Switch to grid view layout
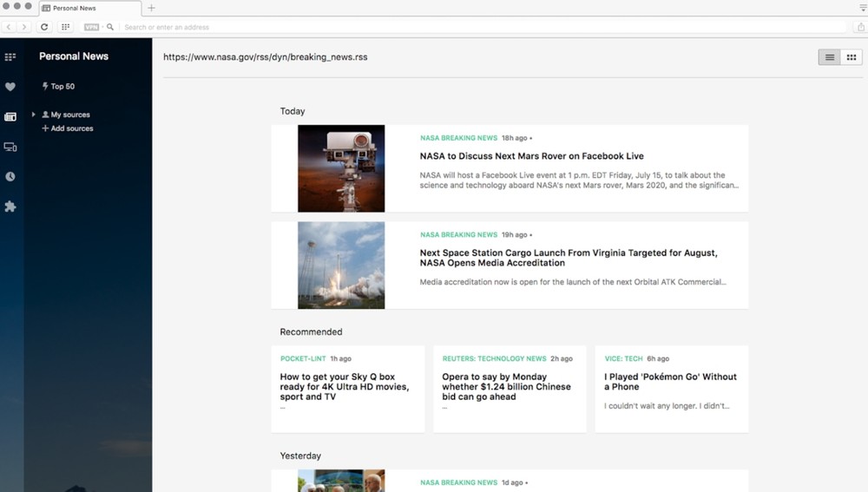The height and width of the screenshot is (492, 868). point(852,57)
